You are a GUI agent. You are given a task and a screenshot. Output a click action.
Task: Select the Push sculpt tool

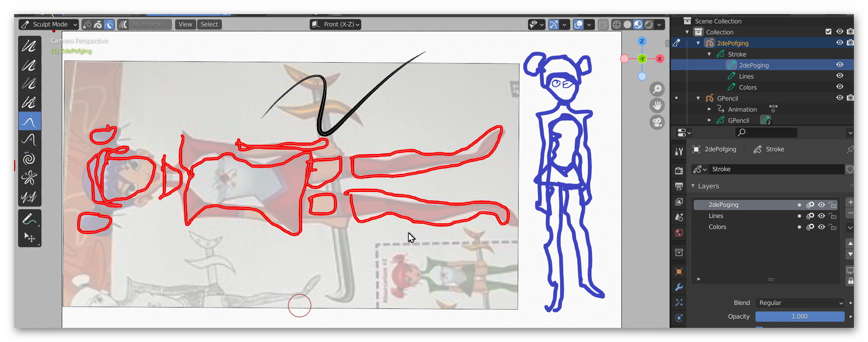[30, 140]
